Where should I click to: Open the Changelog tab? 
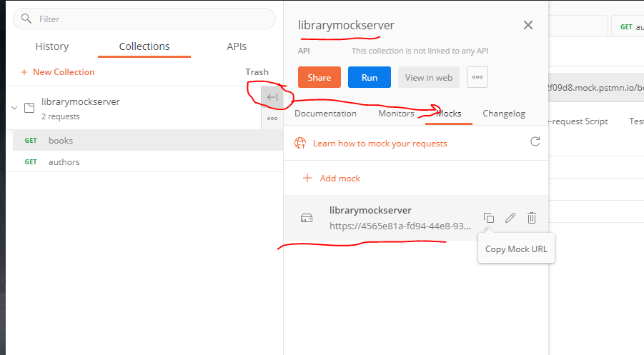504,114
